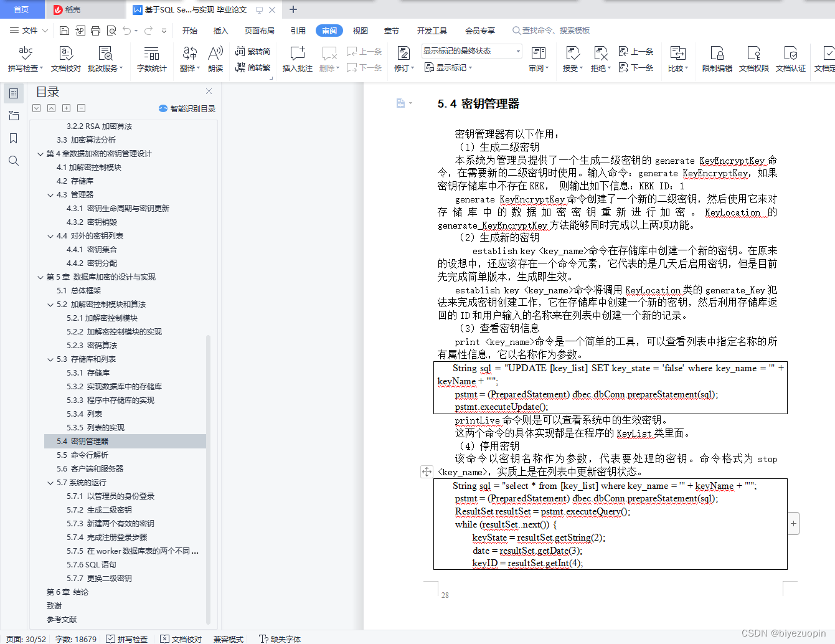Open the 显示标记的最终状态 dropdown
Screen dimensions: 835x644
517,50
